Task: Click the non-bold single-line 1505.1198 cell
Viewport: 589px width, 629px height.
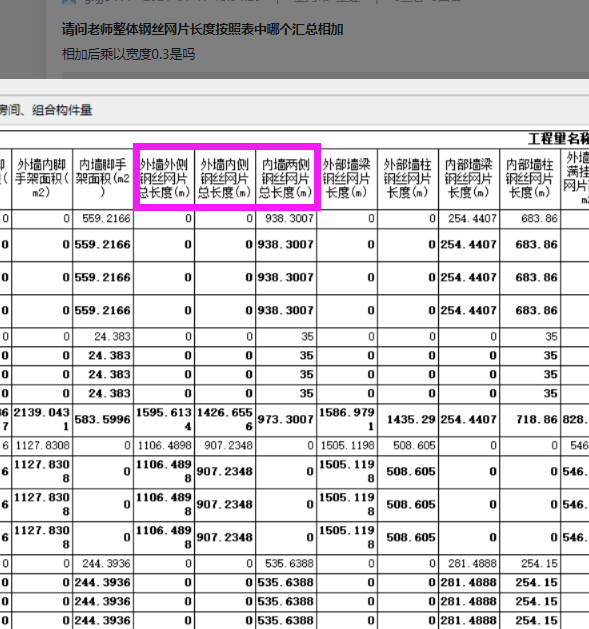Action: click(x=347, y=446)
